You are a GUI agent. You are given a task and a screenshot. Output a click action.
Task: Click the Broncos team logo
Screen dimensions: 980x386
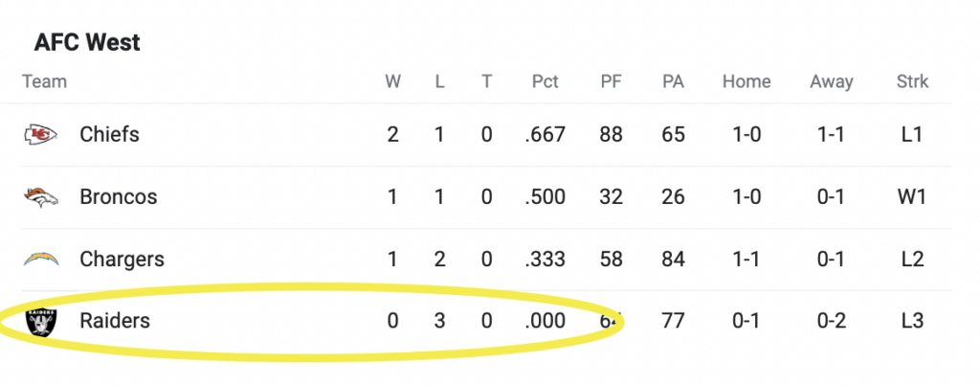click(x=41, y=197)
